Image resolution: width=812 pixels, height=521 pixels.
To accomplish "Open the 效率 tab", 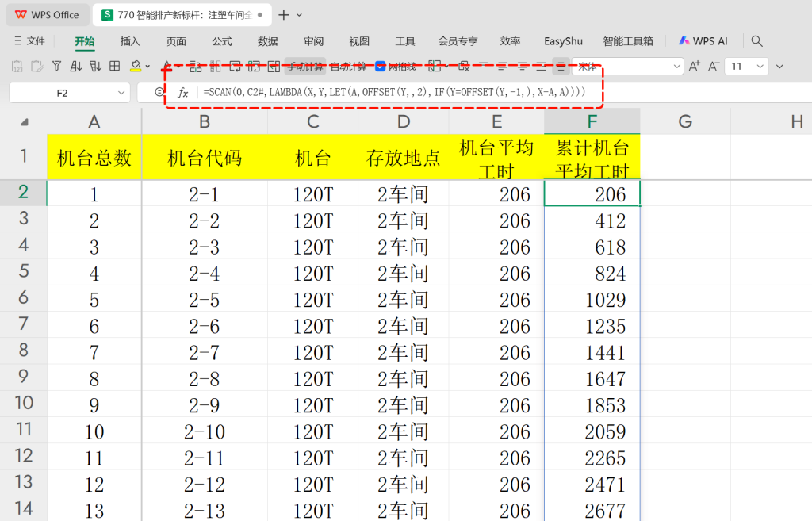I will point(510,41).
